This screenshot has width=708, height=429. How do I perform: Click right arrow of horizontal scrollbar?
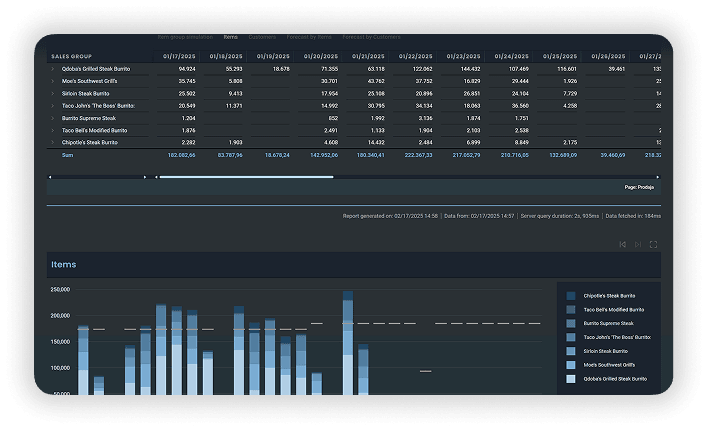(x=657, y=177)
